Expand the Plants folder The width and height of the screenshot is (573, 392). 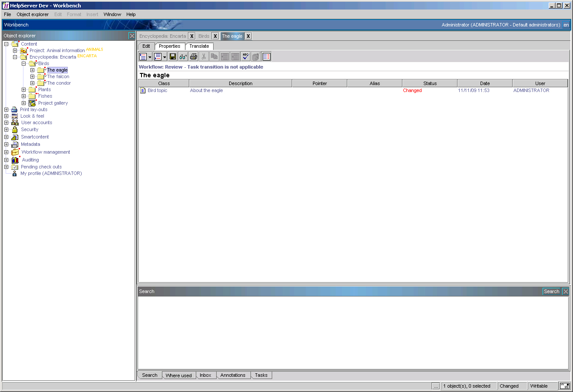pyautogui.click(x=24, y=89)
